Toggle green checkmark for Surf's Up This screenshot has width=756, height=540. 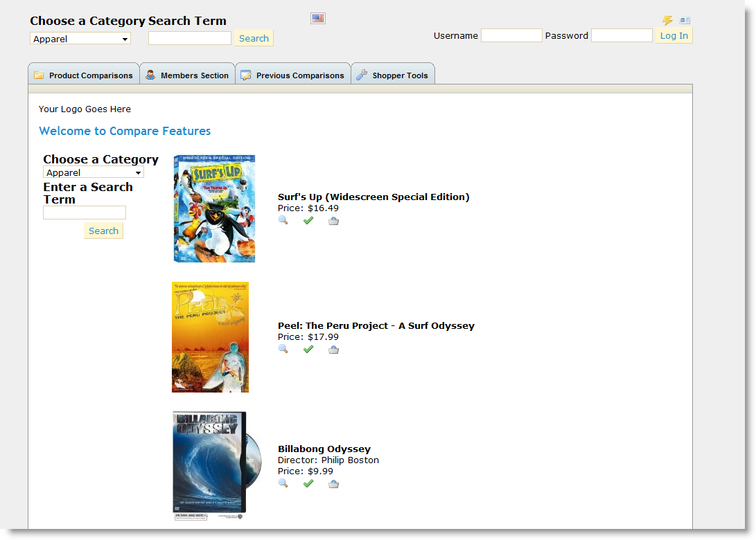click(x=308, y=220)
